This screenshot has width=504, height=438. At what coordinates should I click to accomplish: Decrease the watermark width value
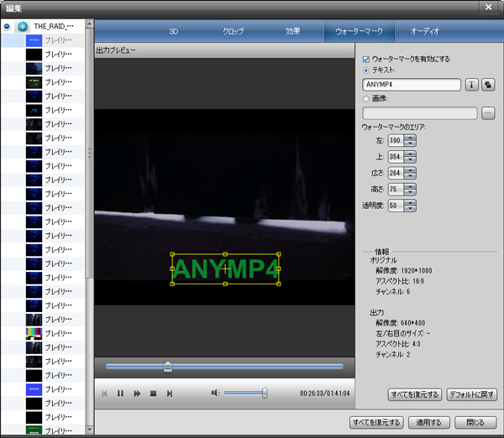[410, 176]
